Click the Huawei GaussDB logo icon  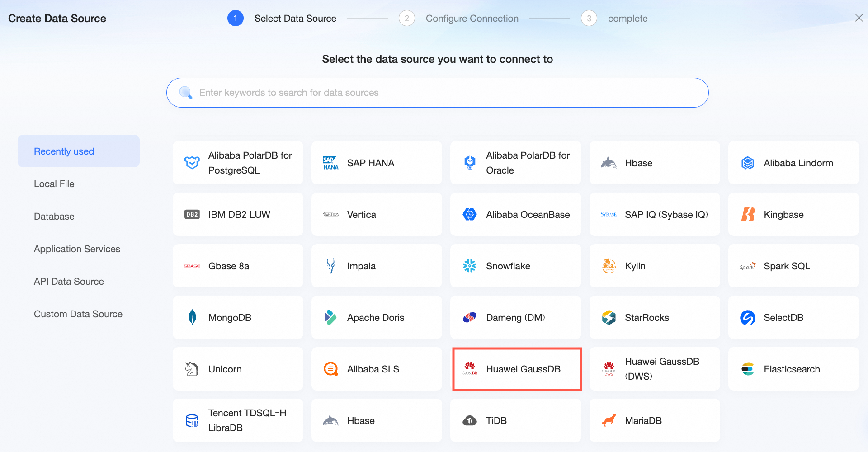[470, 368]
